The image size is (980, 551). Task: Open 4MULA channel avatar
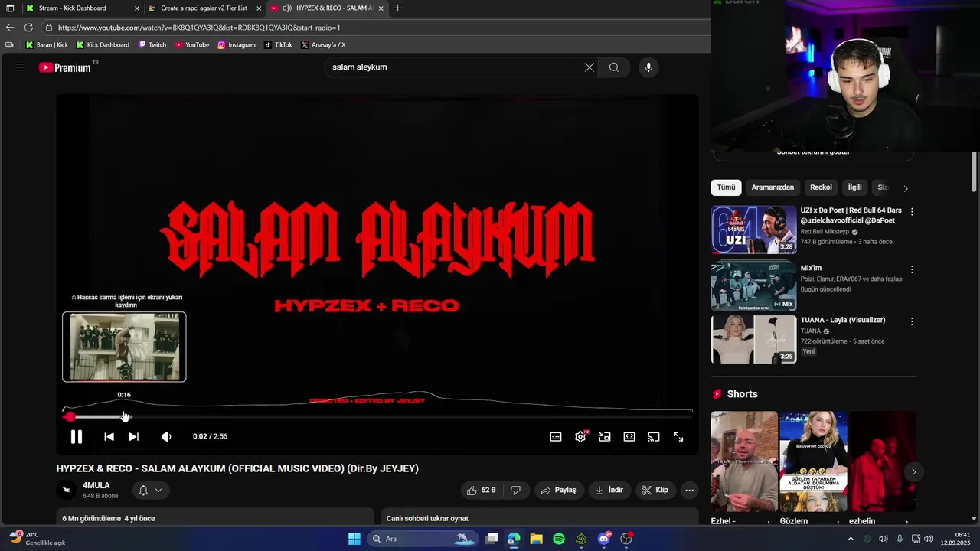pos(67,491)
